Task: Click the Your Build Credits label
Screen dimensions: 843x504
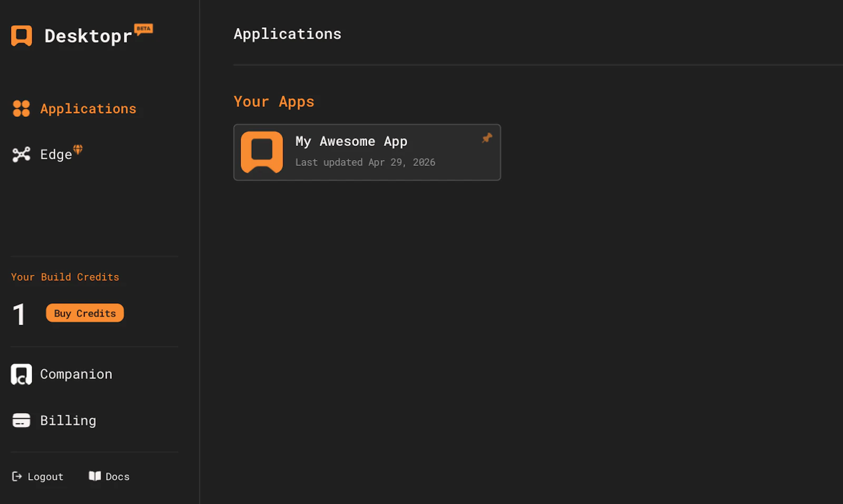Action: tap(65, 277)
